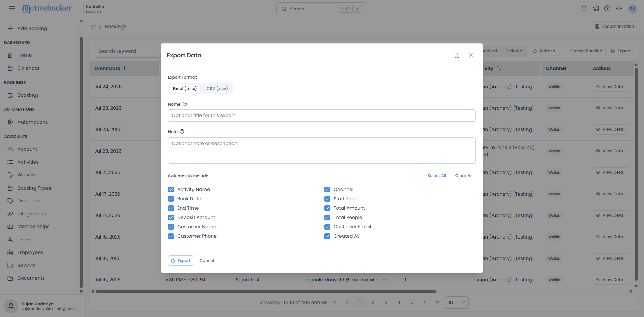Image resolution: width=644 pixels, height=317 pixels.
Task: Click the Event Date sort icon
Action: point(126,68)
